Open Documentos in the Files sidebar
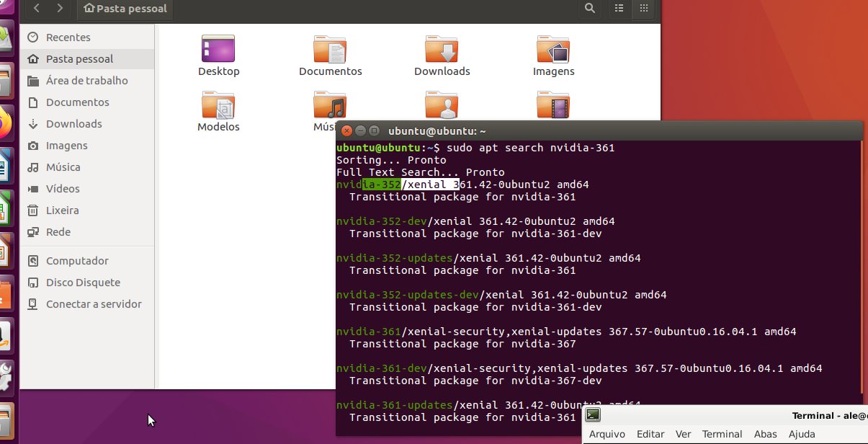The width and height of the screenshot is (868, 444). point(87,102)
